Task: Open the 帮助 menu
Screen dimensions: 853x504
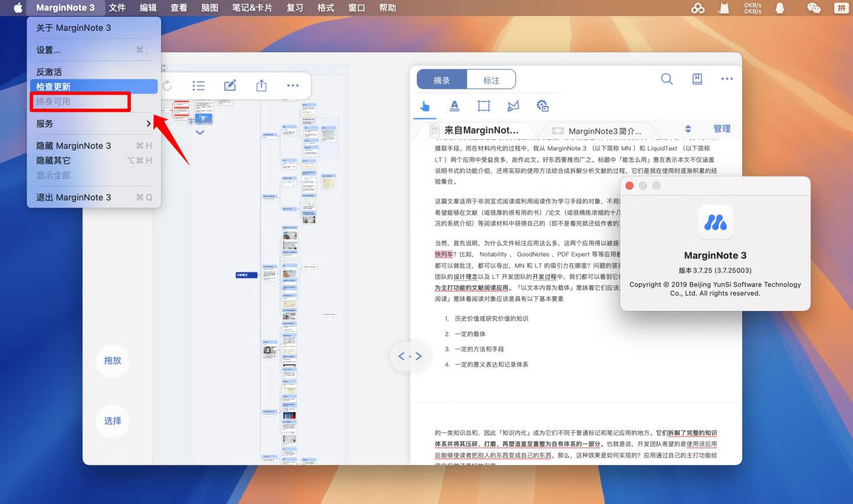Action: click(x=387, y=8)
